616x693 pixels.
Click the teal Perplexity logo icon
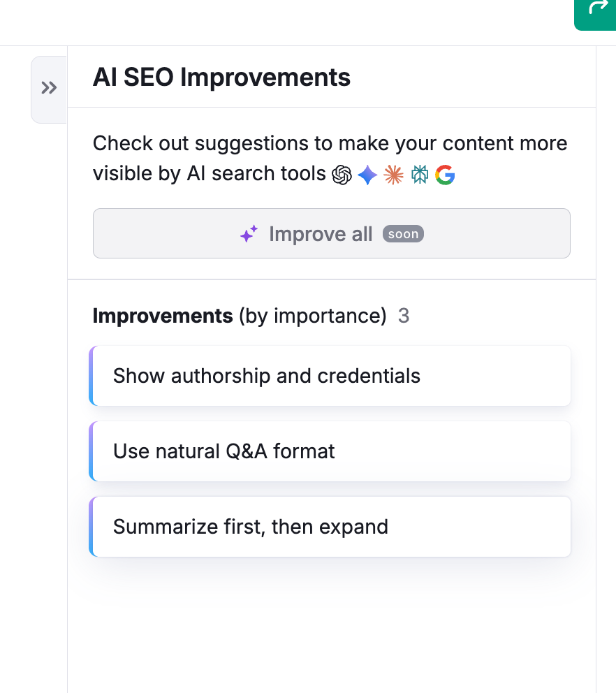pos(420,175)
